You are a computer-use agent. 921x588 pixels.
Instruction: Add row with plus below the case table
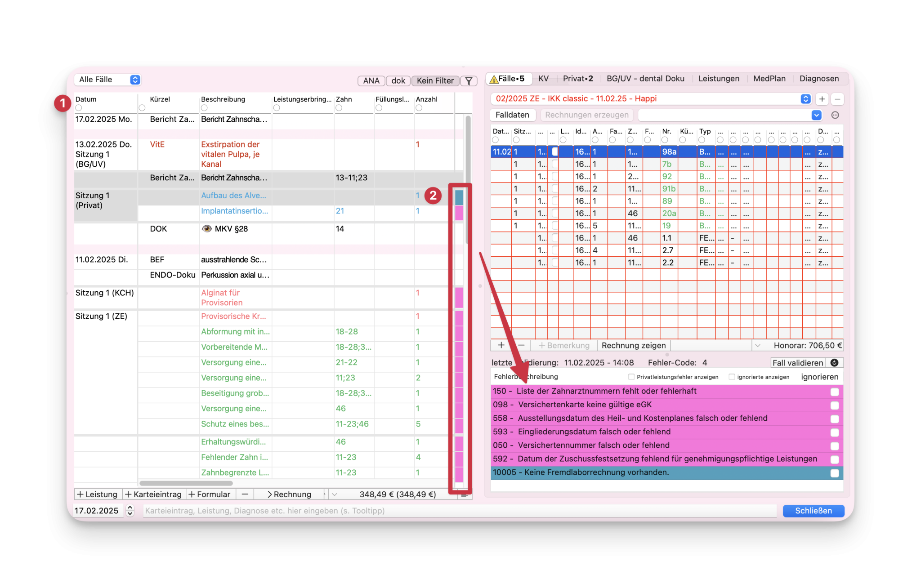(x=501, y=345)
